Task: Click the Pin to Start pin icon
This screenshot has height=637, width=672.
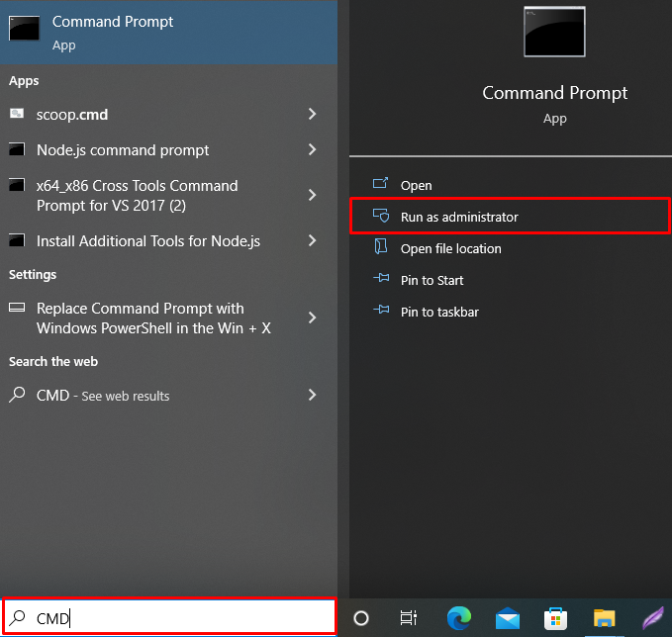Action: pyautogui.click(x=381, y=278)
